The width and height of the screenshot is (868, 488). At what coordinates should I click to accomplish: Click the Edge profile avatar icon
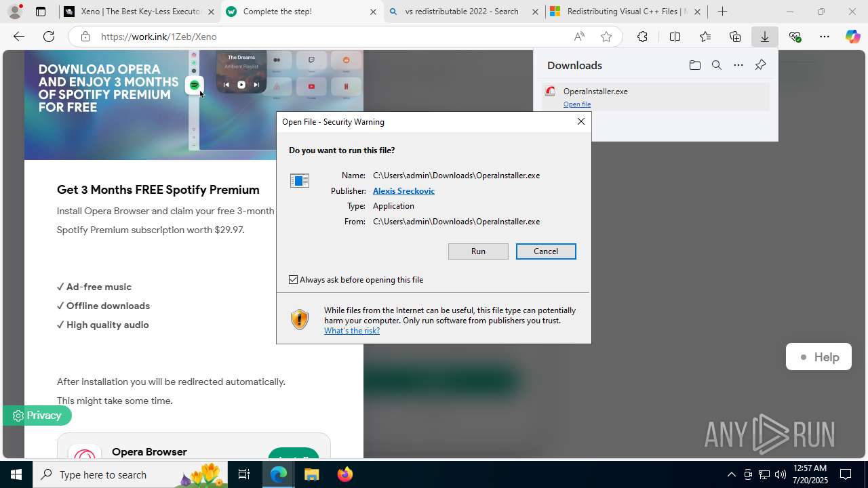pos(14,12)
